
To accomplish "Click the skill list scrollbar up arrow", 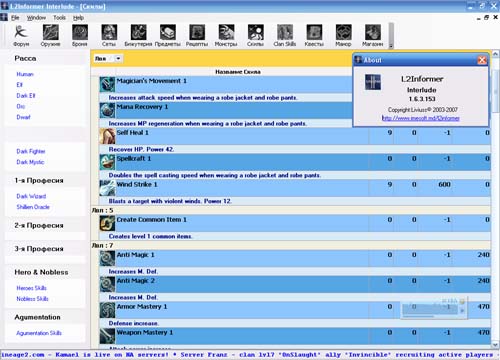I will tap(495, 54).
